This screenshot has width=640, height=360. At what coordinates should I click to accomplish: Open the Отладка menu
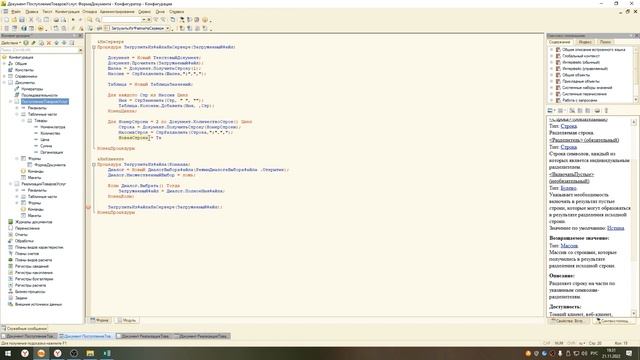click(x=89, y=12)
